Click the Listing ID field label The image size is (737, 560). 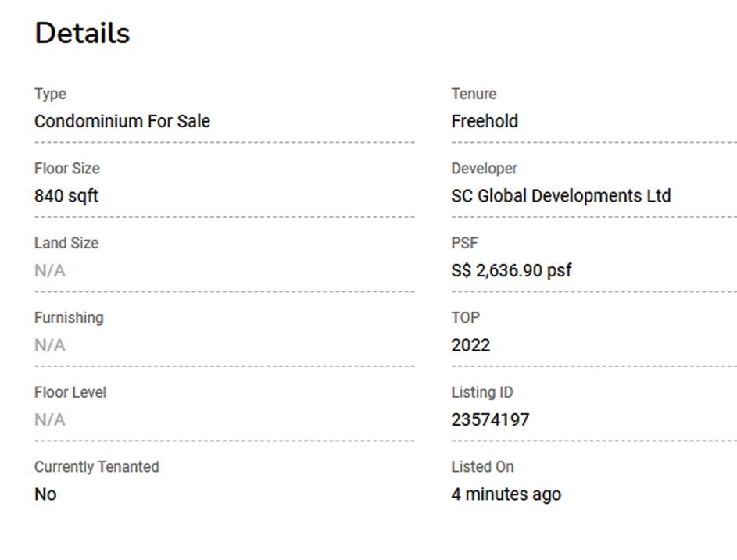click(481, 392)
